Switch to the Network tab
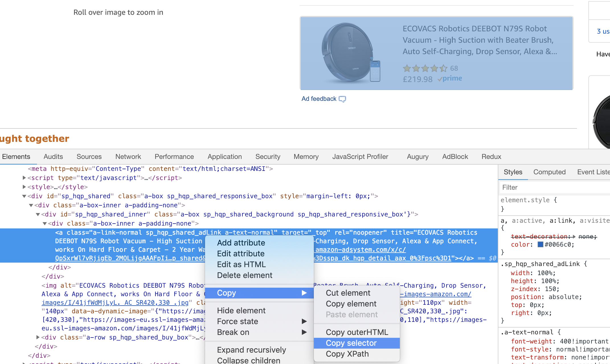This screenshot has height=364, width=610. click(x=128, y=157)
